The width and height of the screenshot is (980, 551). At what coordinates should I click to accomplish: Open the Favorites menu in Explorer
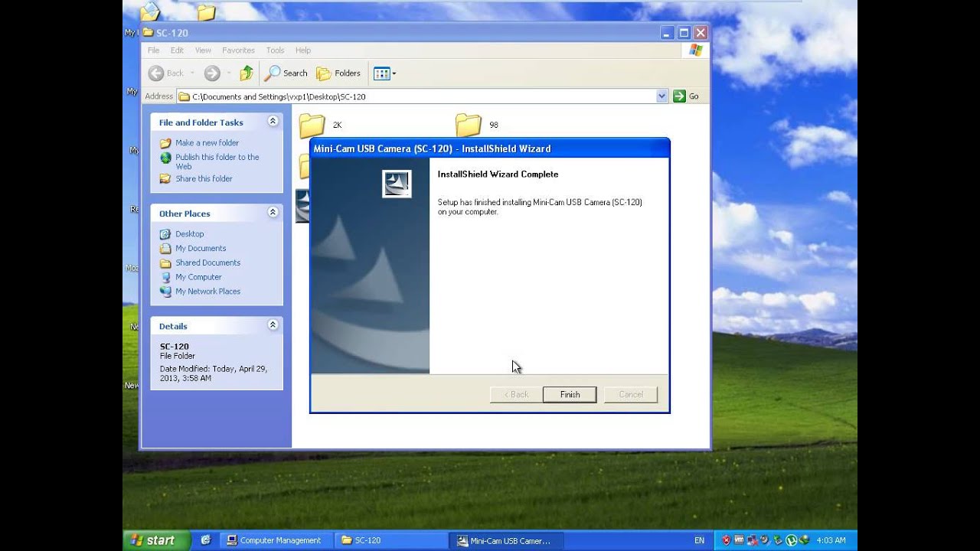click(x=238, y=51)
